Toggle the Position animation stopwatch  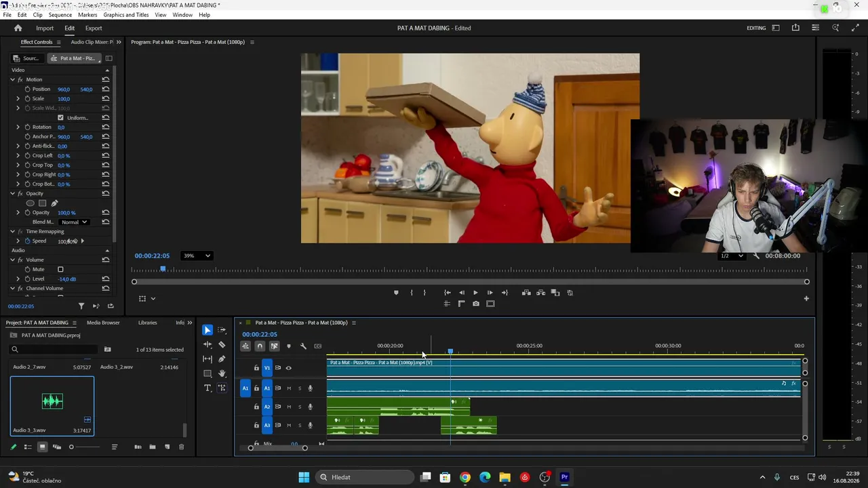tap(27, 89)
